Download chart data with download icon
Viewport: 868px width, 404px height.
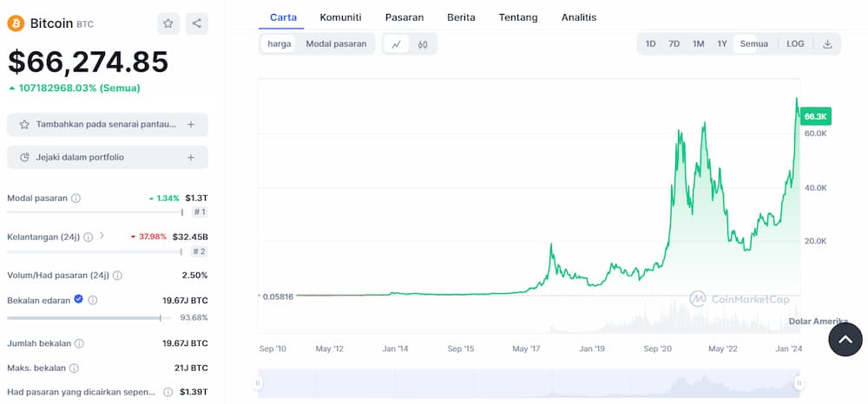coord(827,43)
